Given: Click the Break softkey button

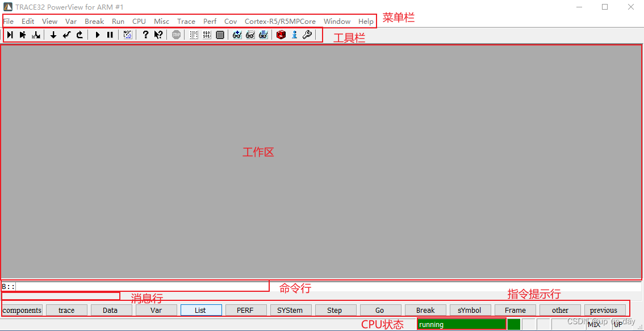Looking at the screenshot, I should click(x=425, y=310).
